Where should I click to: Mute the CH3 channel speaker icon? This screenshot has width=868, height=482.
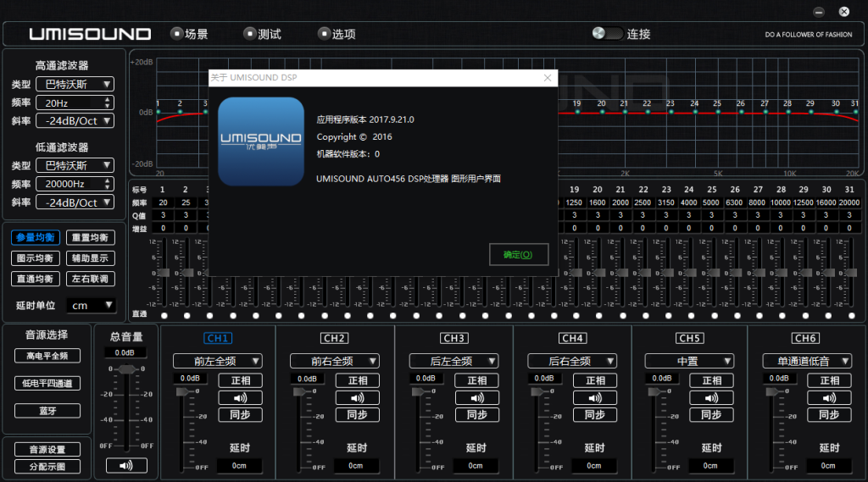(476, 398)
